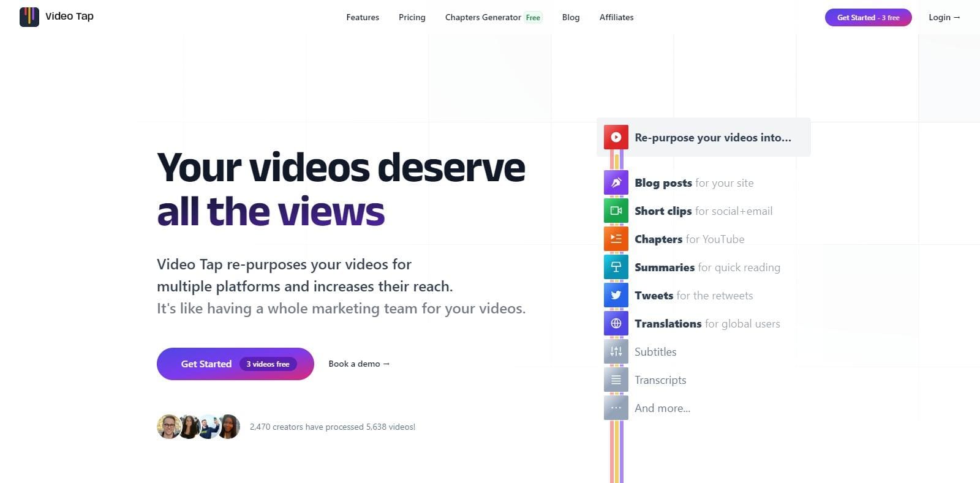This screenshot has height=483, width=980.
Task: Click the 'all the views' headline line
Action: tap(271, 212)
